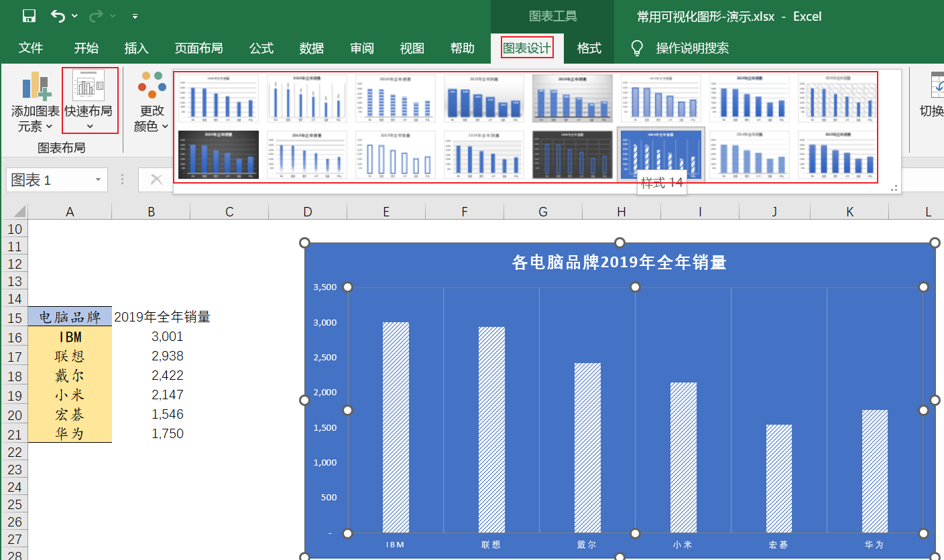Select the IBM cell in column A
944x560 pixels.
pyautogui.click(x=70, y=336)
